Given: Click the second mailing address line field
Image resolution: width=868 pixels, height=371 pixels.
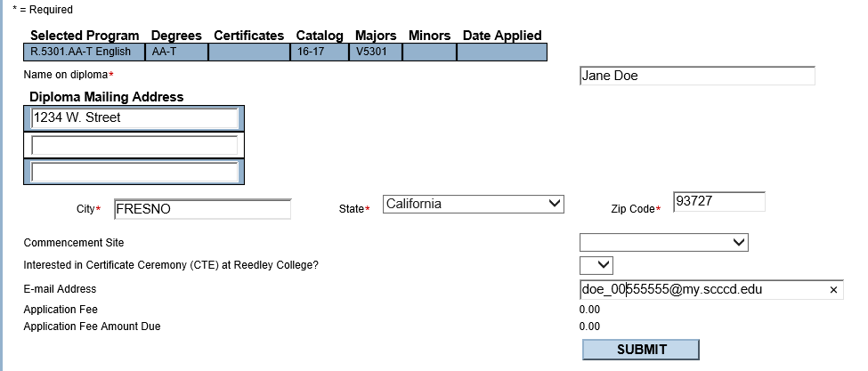Looking at the screenshot, I should [x=134, y=145].
